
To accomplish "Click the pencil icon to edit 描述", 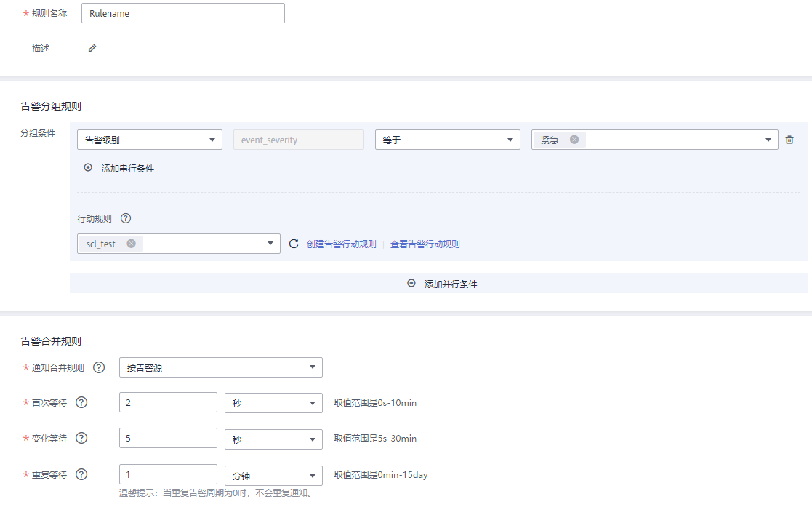I will pos(92,49).
